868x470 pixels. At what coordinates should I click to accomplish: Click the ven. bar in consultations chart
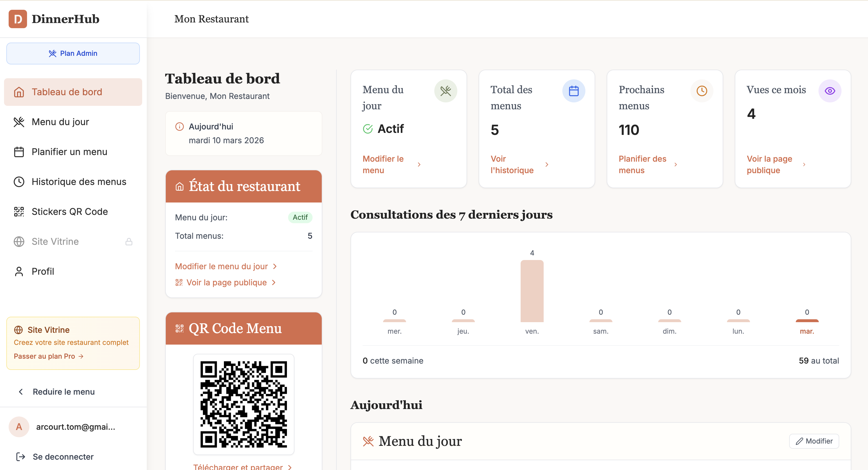532,291
